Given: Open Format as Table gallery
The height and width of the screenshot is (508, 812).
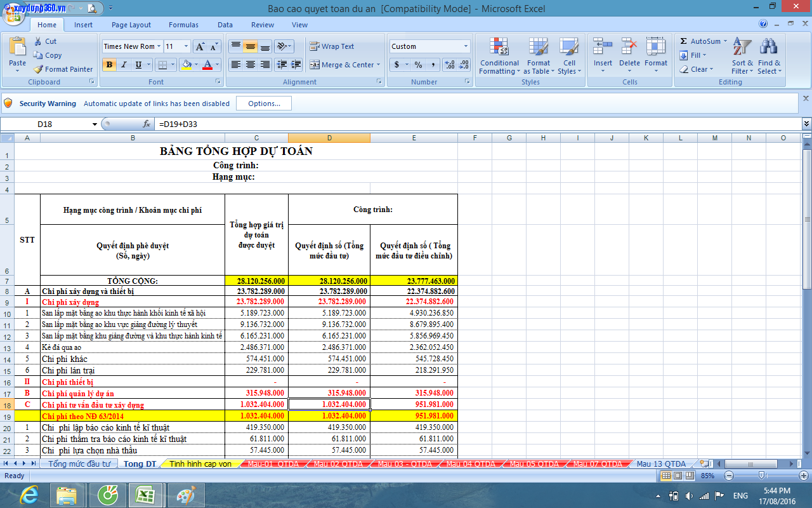Looking at the screenshot, I should tap(538, 56).
